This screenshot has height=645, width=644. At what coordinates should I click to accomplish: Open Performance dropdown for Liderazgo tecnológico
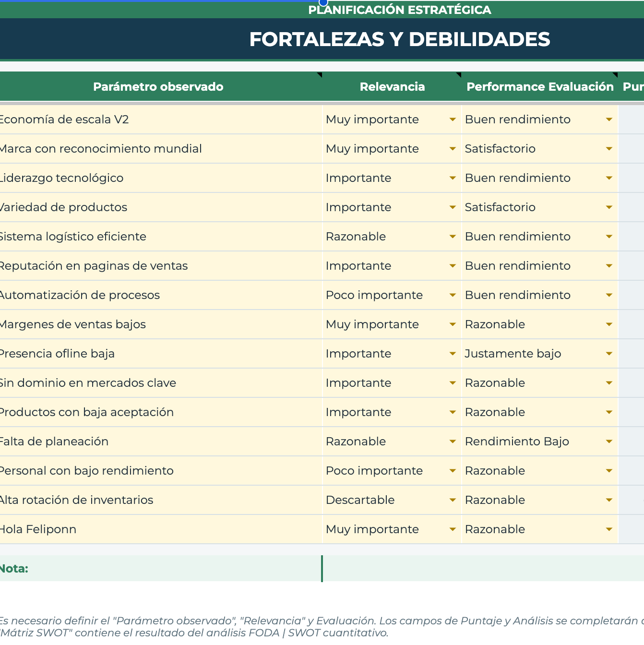coord(609,178)
